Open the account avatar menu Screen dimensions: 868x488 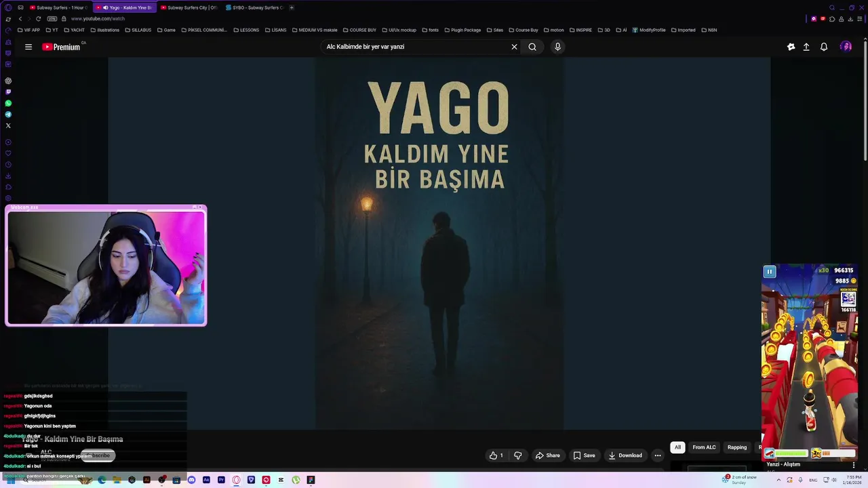[x=846, y=47]
